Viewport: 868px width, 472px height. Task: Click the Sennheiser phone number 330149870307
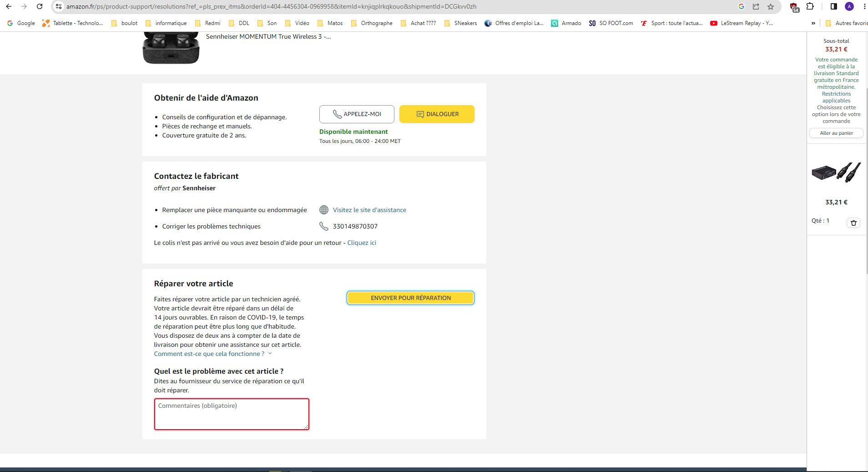pyautogui.click(x=355, y=226)
